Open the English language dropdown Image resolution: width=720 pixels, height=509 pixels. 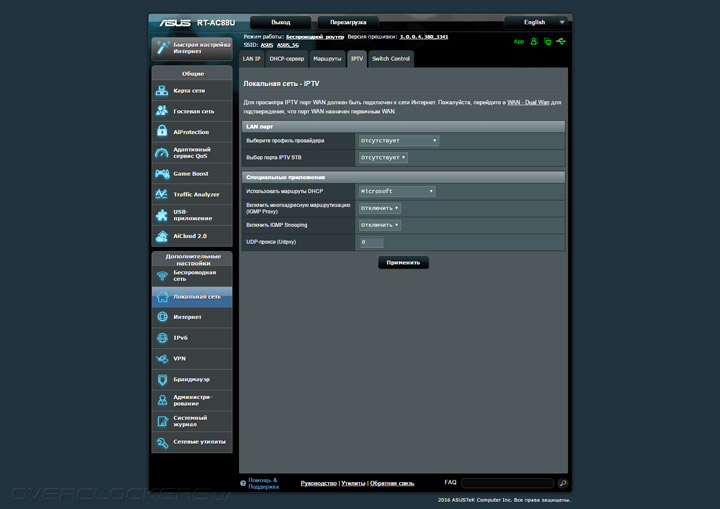(x=536, y=22)
